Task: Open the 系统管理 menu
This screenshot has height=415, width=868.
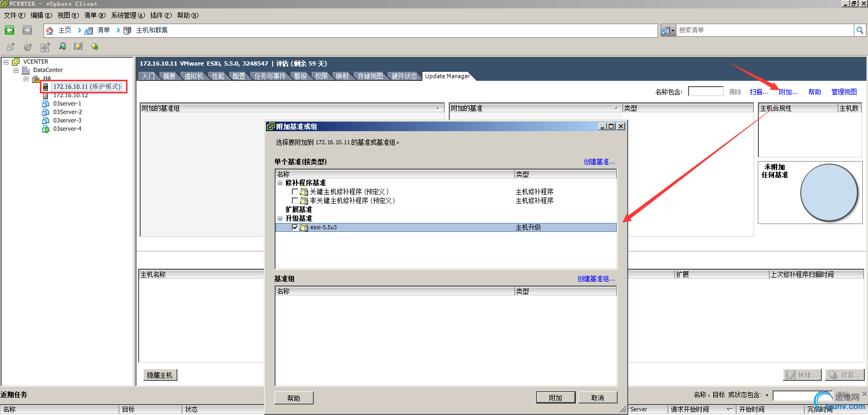Action: coord(128,16)
